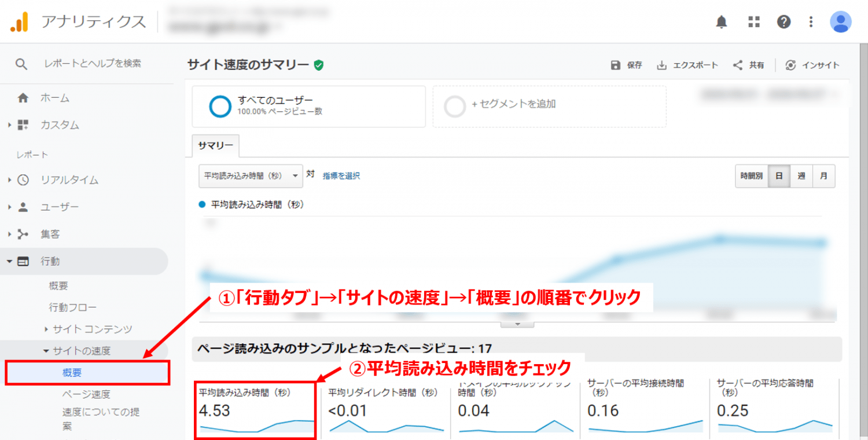Open ページ速度 in the sidebar menu
This screenshot has height=440, width=868.
click(x=86, y=394)
